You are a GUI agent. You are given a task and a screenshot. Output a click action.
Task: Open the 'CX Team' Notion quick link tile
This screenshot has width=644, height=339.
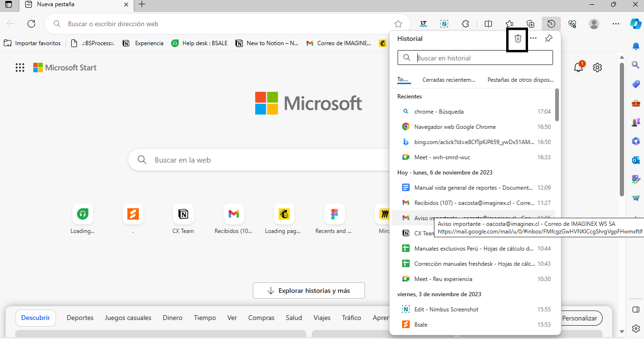[183, 220]
